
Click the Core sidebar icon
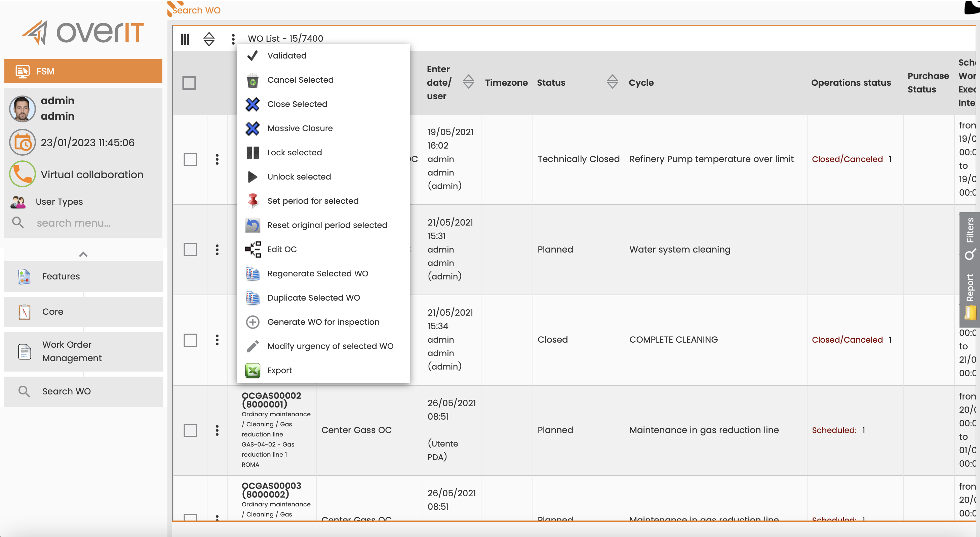[24, 312]
